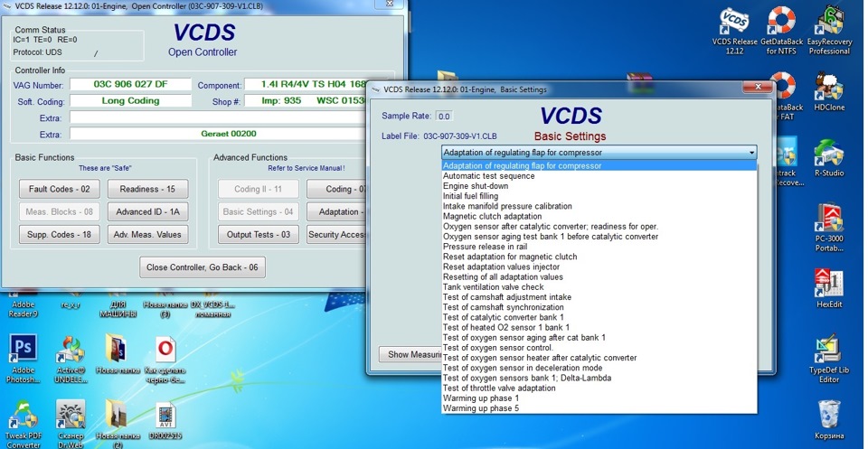Select Pressure release in rail option
Viewport: 868px width, 449px height.
[599, 247]
